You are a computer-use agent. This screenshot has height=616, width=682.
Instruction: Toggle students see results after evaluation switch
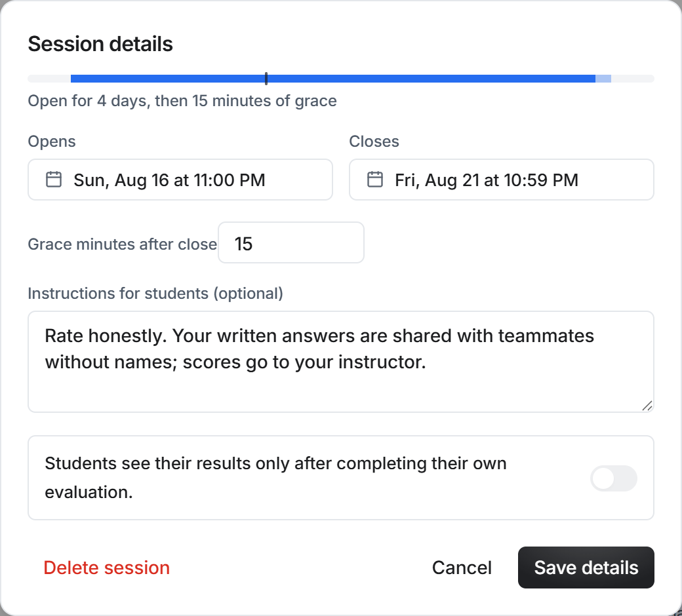tap(614, 478)
